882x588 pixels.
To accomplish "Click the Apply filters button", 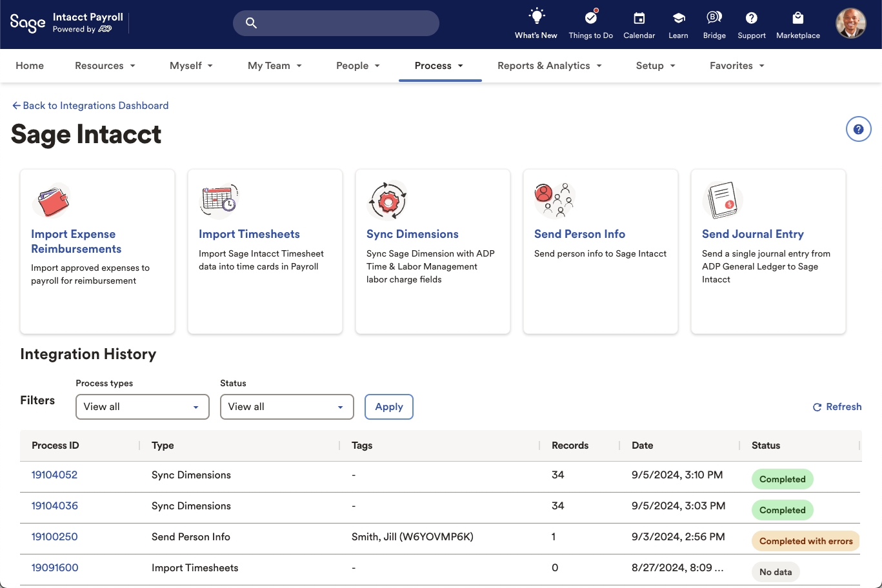I will click(x=389, y=407).
